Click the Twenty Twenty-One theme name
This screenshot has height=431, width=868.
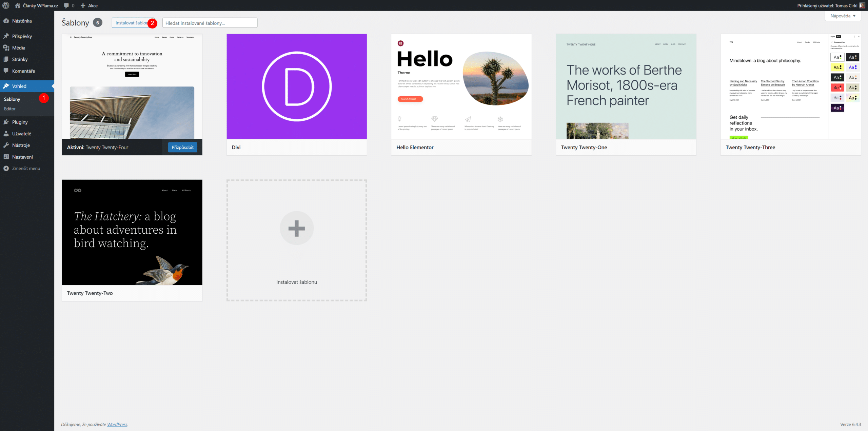tap(584, 147)
